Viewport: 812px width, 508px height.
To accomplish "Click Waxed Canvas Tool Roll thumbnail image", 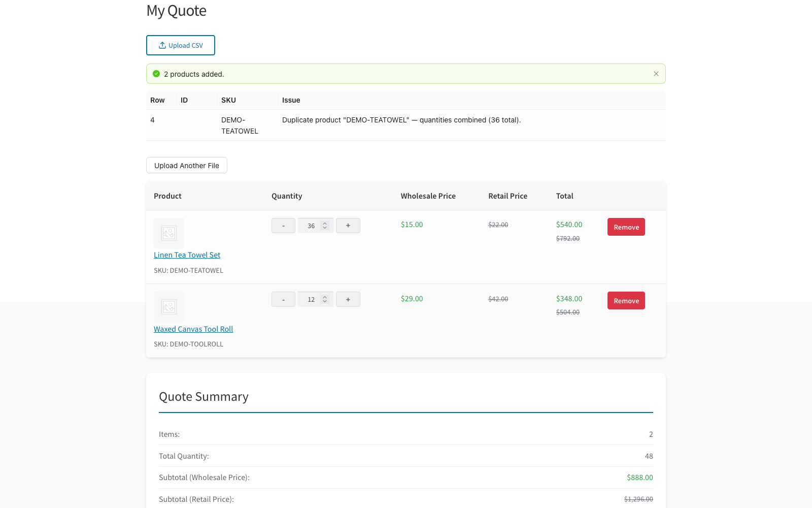I will coord(169,307).
